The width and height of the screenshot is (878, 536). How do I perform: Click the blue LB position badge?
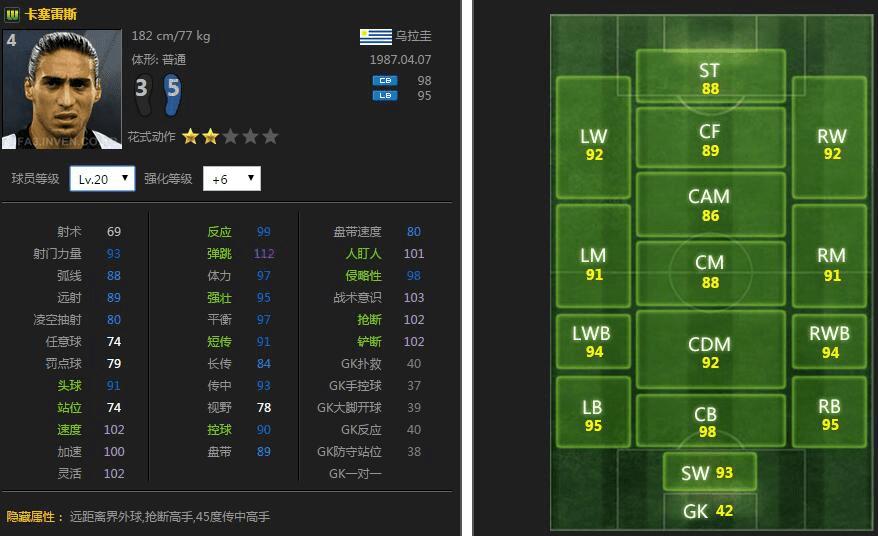(385, 96)
